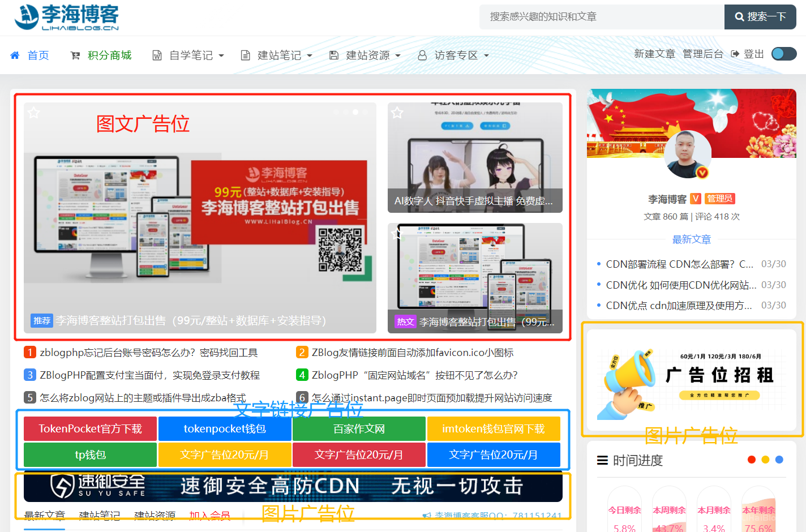Select the 最新文章 sidebar tab

691,239
